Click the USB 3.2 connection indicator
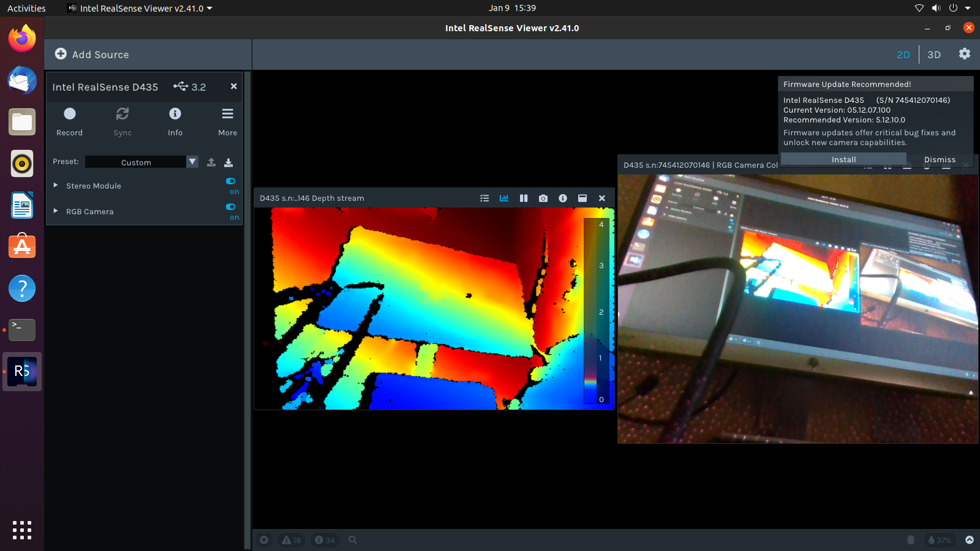This screenshot has width=980, height=551. [x=189, y=86]
